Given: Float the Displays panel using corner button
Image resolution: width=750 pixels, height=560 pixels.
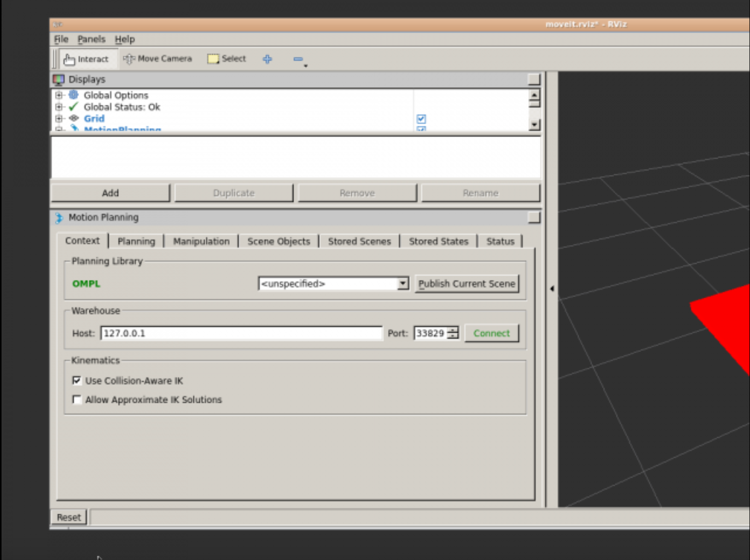Looking at the screenshot, I should [x=534, y=79].
